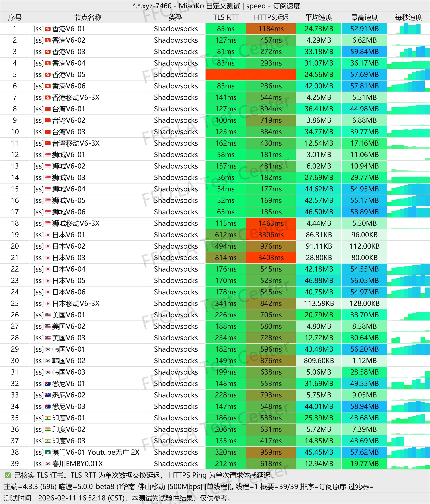Screen dimensions: 430x504
Task: Click the India flag beside 印度V6-02
Action: pyautogui.click(x=48, y=429)
